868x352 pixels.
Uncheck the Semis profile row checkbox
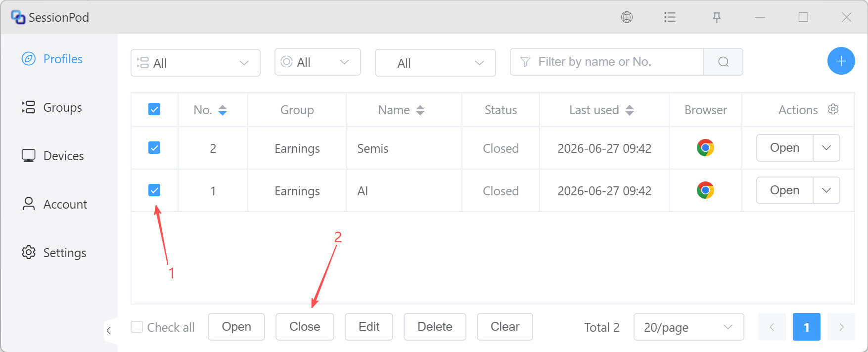coord(154,148)
